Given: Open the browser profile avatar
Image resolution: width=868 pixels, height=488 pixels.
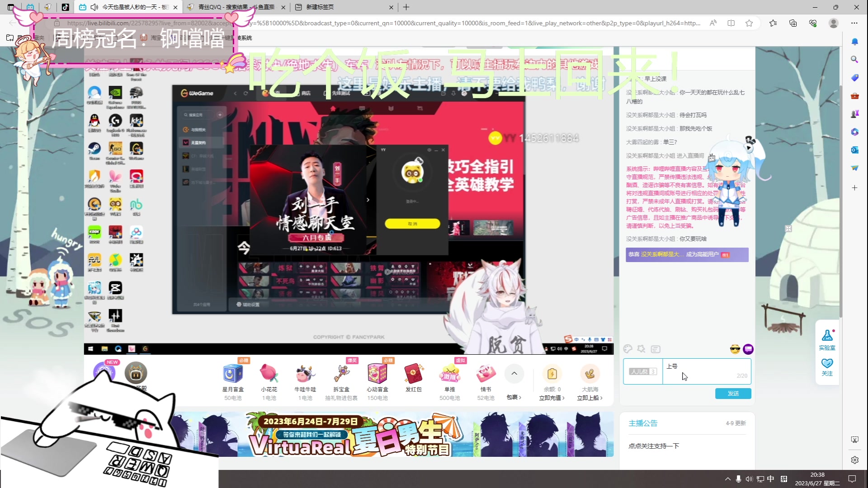Looking at the screenshot, I should pyautogui.click(x=834, y=23).
